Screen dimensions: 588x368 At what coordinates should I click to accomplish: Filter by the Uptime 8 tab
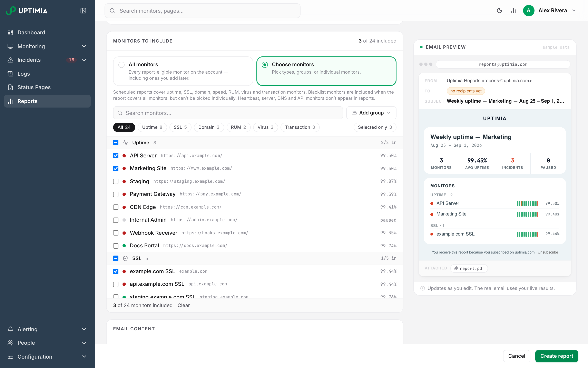(x=152, y=127)
